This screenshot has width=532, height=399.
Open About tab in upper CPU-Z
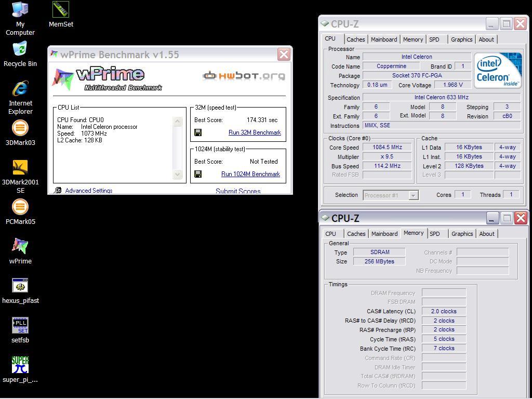pyautogui.click(x=486, y=39)
